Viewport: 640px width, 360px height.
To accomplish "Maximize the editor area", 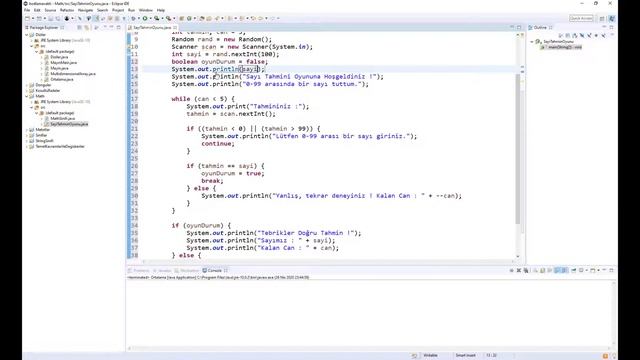I will (x=519, y=27).
